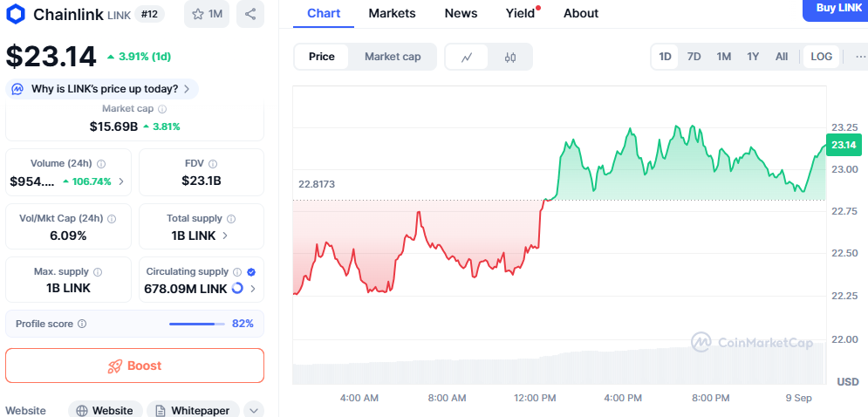
Task: Switch to the News tab
Action: (x=461, y=13)
